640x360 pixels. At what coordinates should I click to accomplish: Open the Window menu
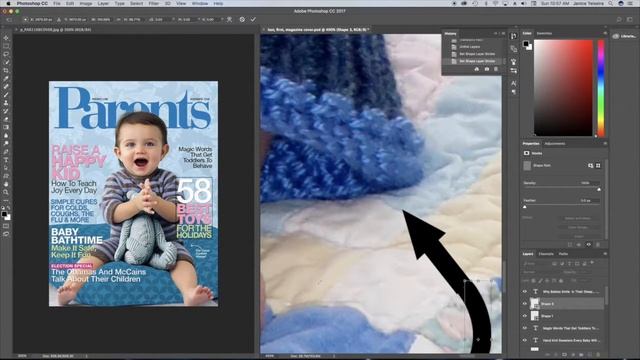click(200, 3)
